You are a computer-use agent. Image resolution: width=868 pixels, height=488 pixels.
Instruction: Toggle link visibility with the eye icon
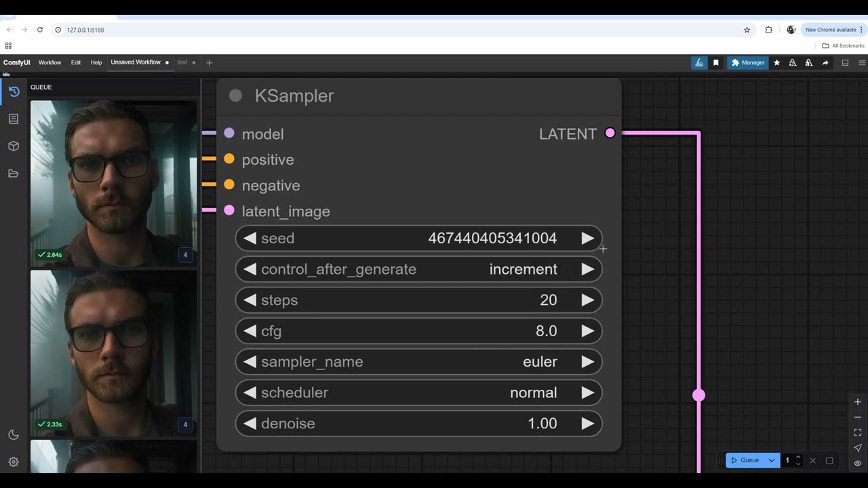coord(858,464)
